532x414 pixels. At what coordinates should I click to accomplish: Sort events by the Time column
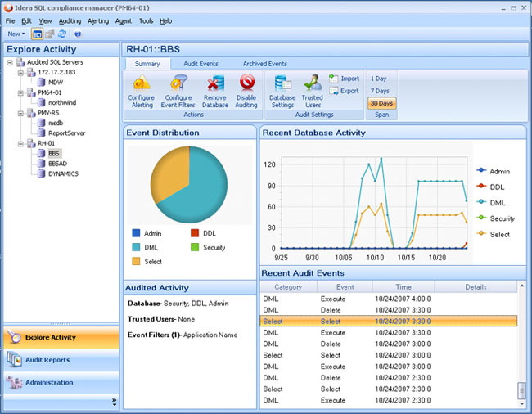(x=404, y=287)
